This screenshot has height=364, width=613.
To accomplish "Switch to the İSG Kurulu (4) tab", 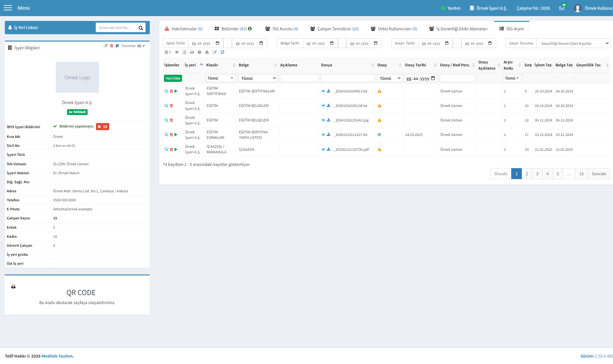I will [282, 29].
